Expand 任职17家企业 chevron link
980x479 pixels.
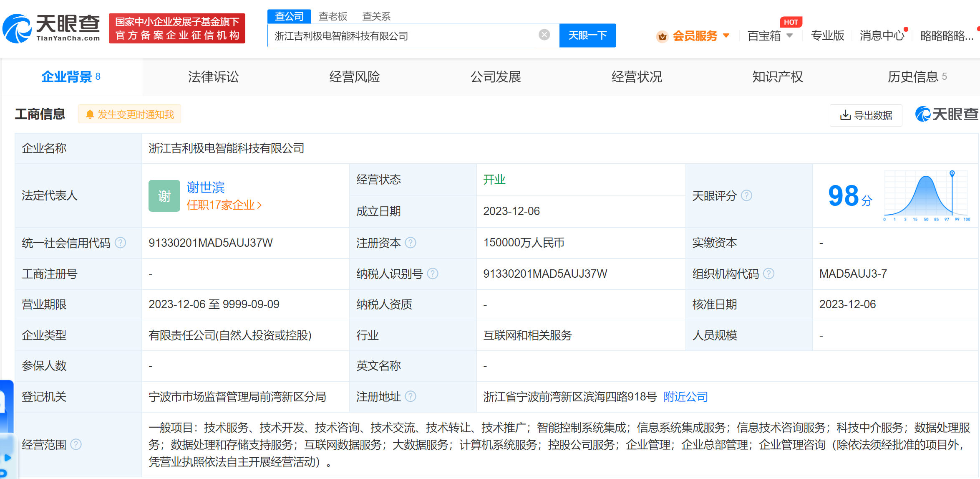pyautogui.click(x=224, y=205)
